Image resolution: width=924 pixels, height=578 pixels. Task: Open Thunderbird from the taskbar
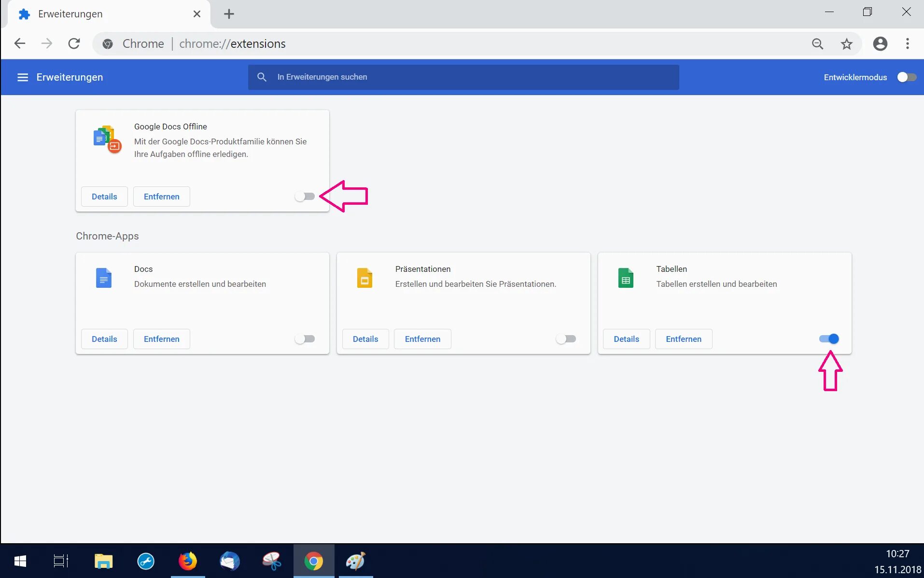pyautogui.click(x=230, y=561)
